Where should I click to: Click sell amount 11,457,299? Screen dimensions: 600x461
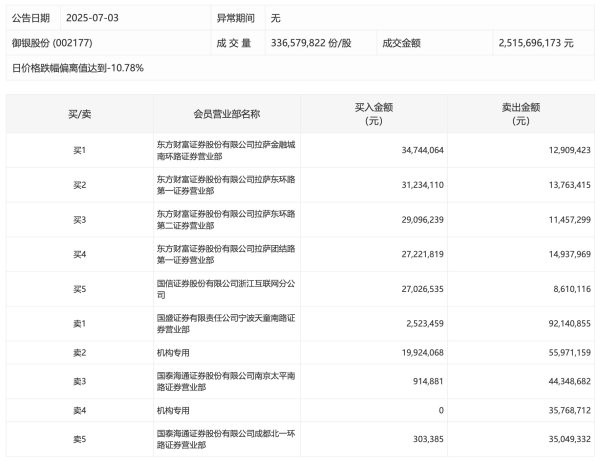click(x=570, y=220)
